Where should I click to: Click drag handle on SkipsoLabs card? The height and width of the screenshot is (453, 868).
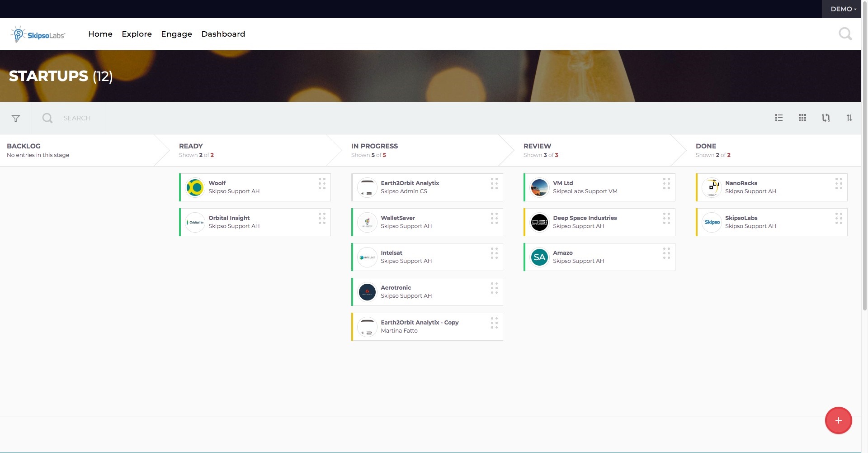pyautogui.click(x=839, y=218)
